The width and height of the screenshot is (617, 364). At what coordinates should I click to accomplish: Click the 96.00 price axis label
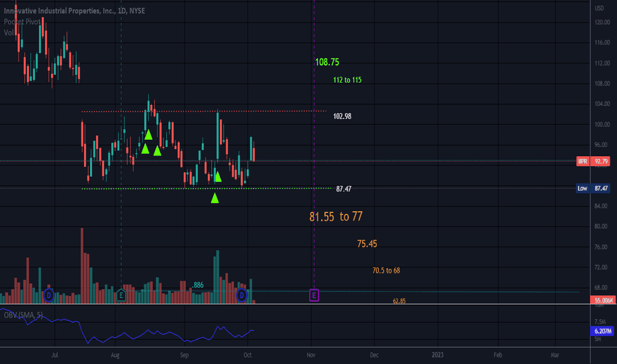click(x=601, y=145)
